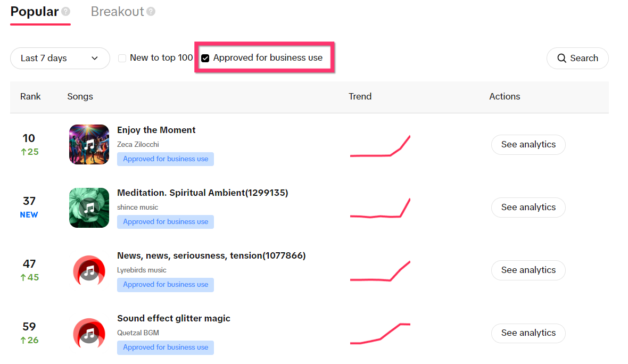Open Sound effect glitter magic title
This screenshot has width=628, height=364.
pos(173,319)
